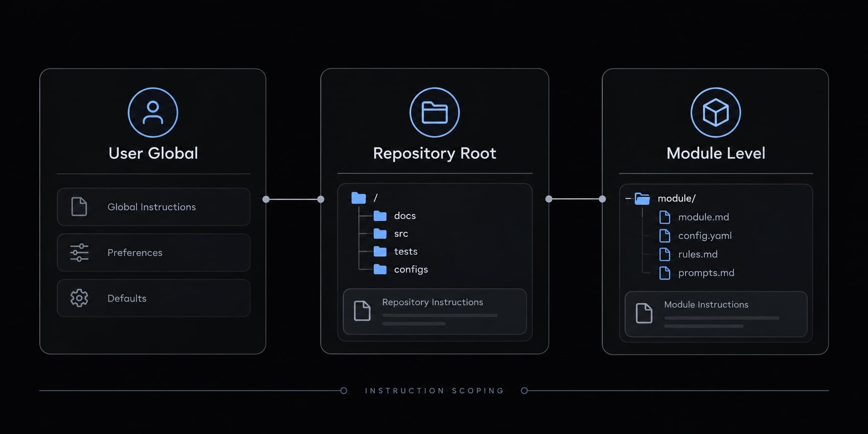Select the module.md file name
This screenshot has height=434, width=868.
coord(704,217)
